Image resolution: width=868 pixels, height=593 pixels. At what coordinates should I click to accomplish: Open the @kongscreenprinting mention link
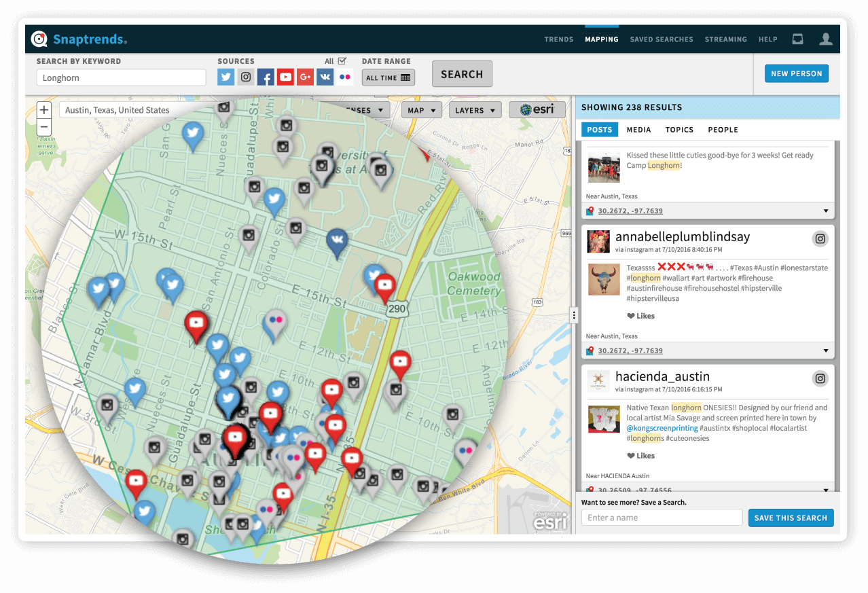(x=662, y=429)
